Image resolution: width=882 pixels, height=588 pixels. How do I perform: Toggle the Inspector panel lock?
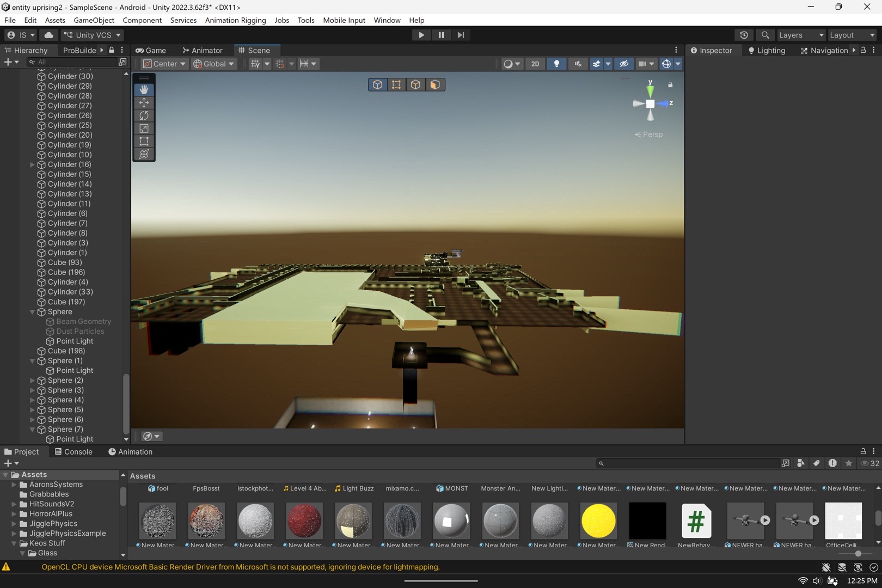click(x=863, y=50)
